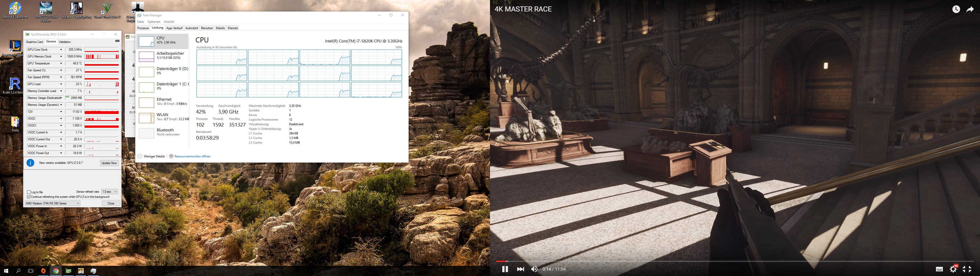Open AMD Radeon R9 390 device dropdown
This screenshot has width=980, height=276.
click(x=53, y=203)
